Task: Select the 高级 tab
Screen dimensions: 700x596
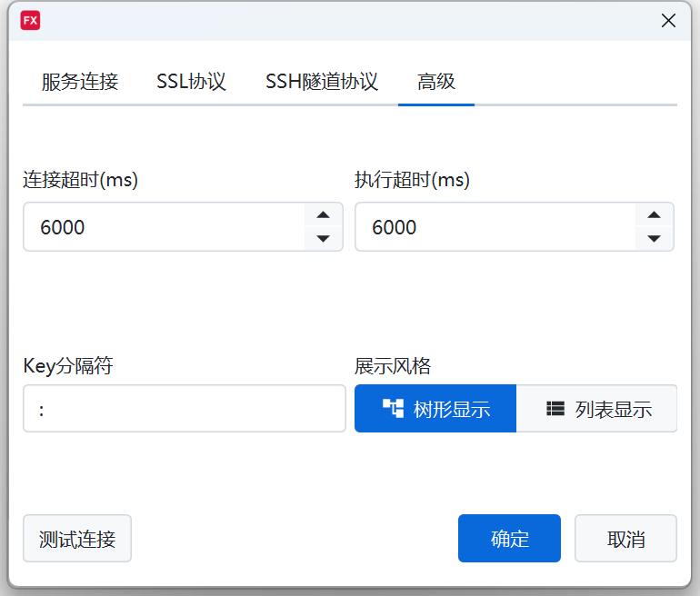Action: coord(436,82)
